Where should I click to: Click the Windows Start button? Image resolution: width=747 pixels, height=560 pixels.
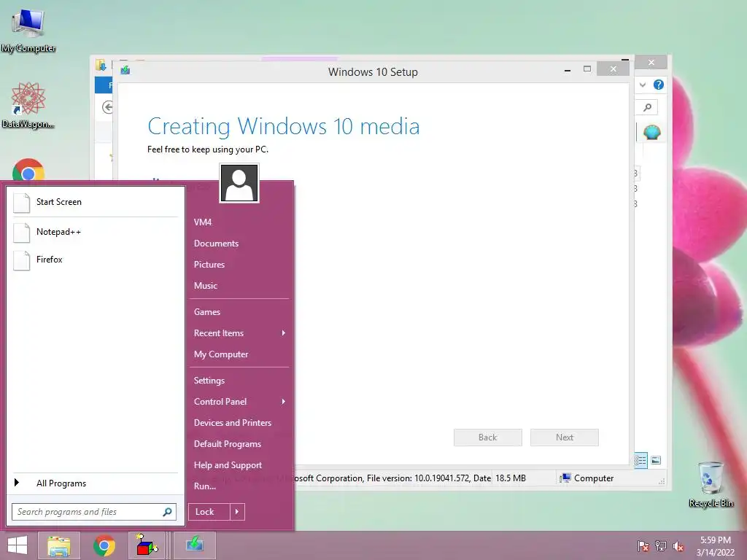pos(18,545)
